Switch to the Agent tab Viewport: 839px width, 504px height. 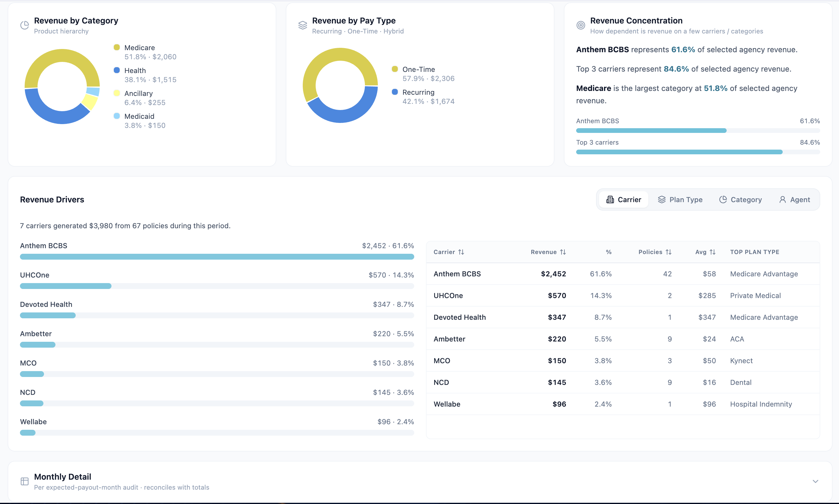(794, 200)
